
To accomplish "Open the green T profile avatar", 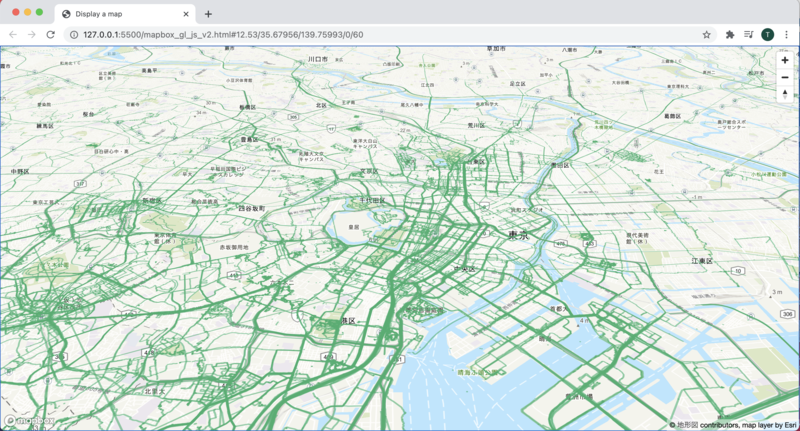I will pyautogui.click(x=767, y=35).
